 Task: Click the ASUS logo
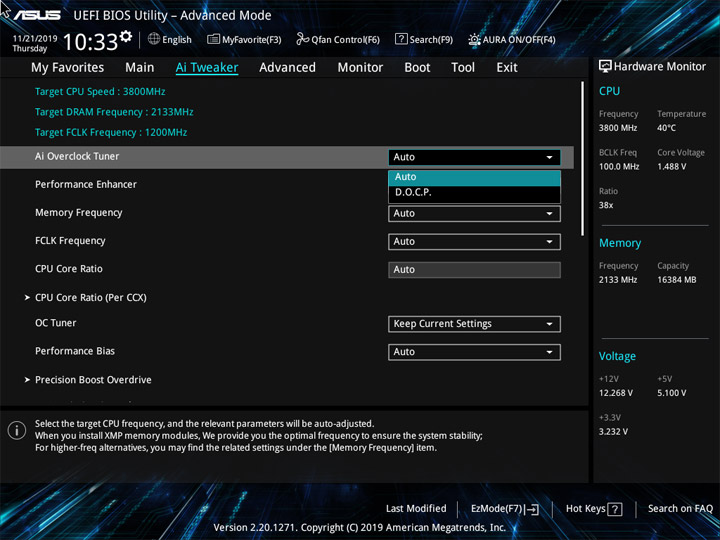[x=37, y=15]
